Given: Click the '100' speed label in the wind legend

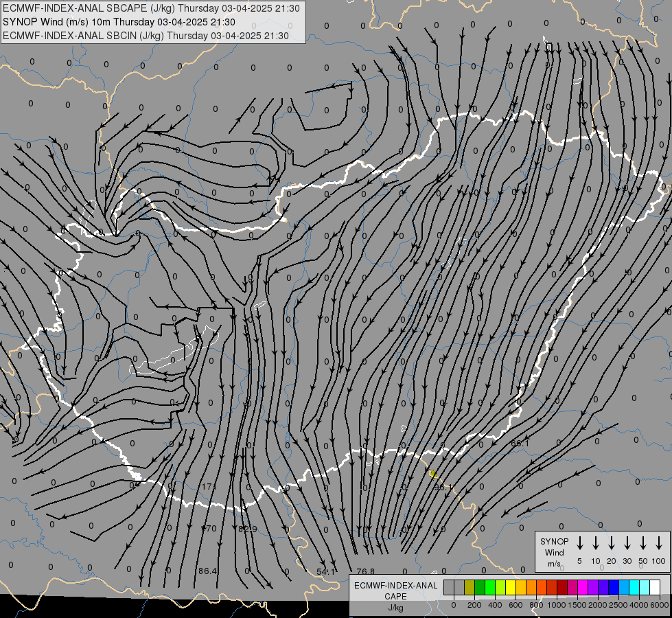Looking at the screenshot, I should [x=659, y=561].
